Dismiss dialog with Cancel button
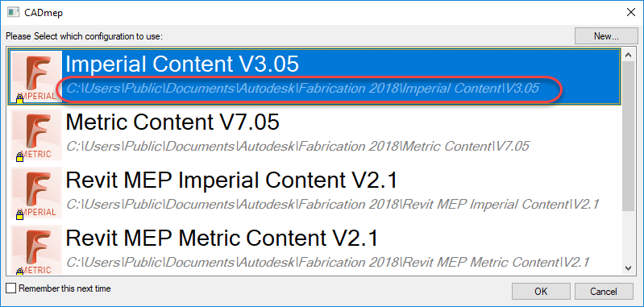The width and height of the screenshot is (644, 307). click(604, 292)
